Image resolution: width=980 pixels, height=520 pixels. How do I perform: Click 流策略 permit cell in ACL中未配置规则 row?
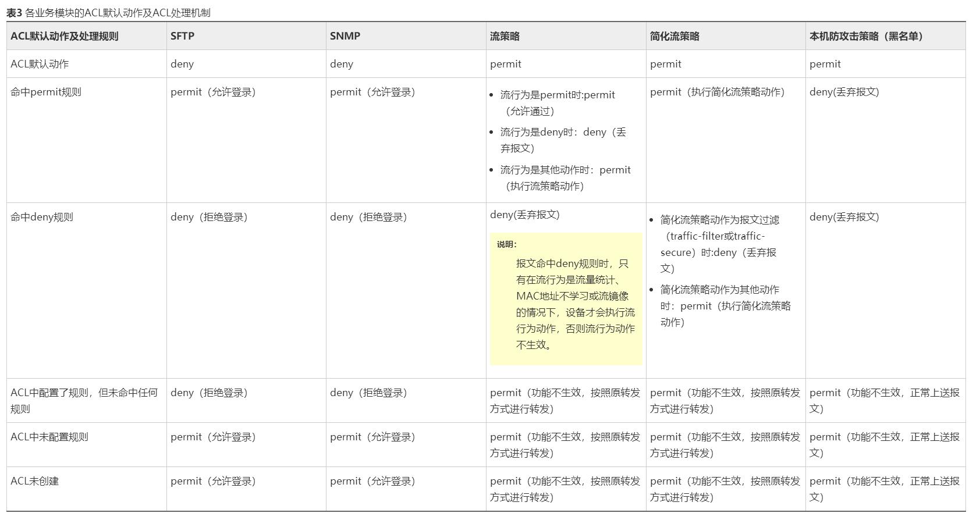coord(565,445)
